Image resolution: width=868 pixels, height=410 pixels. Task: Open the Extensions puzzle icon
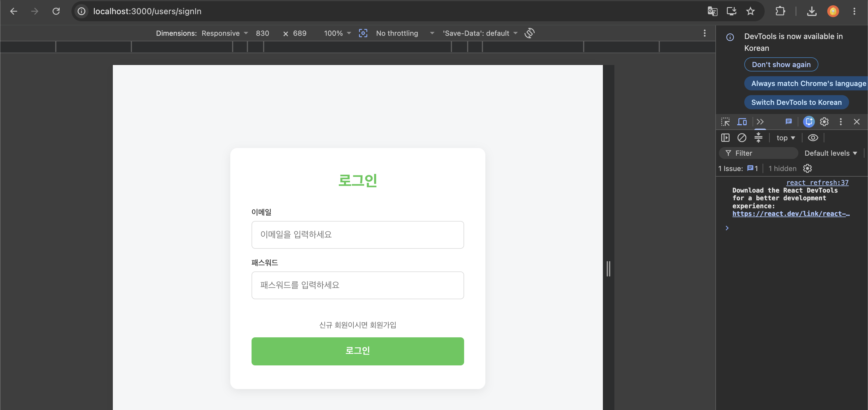pos(780,11)
